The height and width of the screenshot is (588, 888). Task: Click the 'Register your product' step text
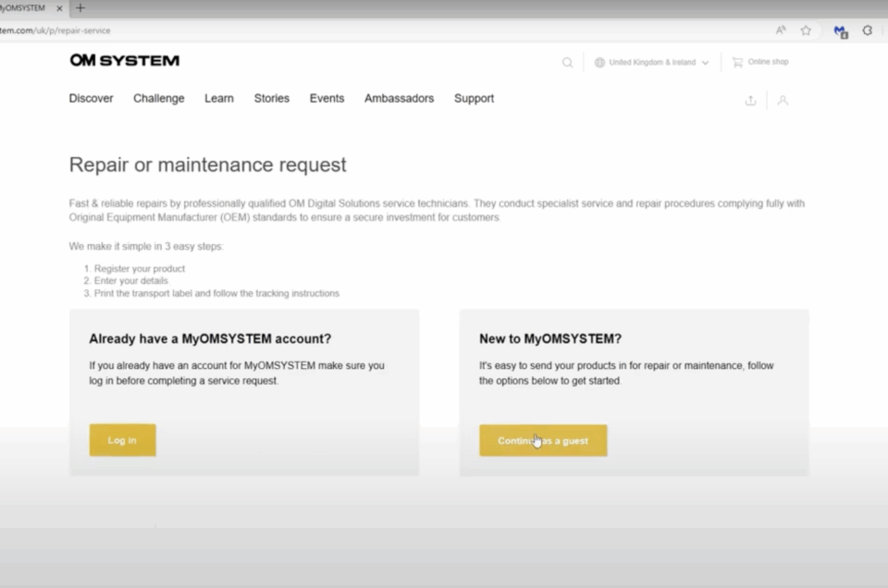140,269
